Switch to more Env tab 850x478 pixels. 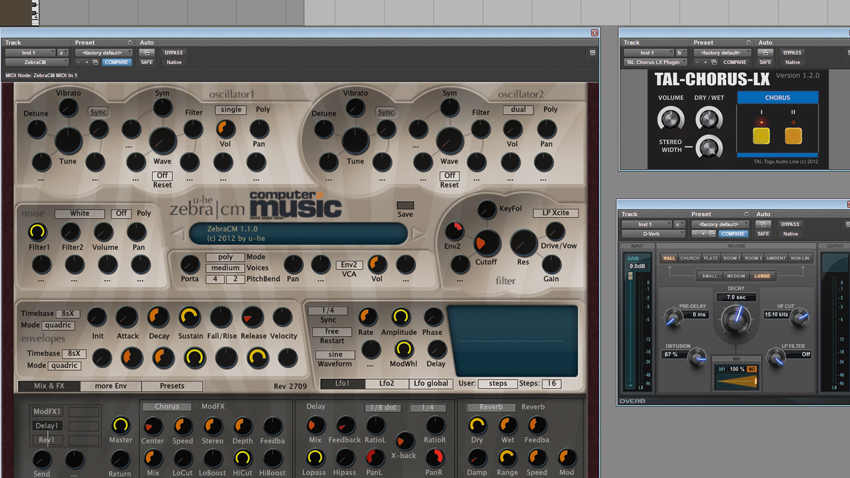[111, 386]
